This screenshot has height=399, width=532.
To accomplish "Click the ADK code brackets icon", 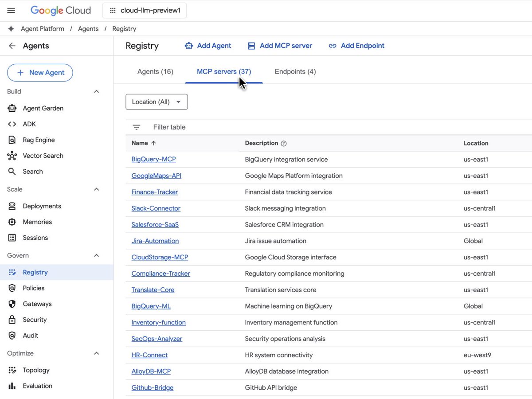I will (12, 124).
